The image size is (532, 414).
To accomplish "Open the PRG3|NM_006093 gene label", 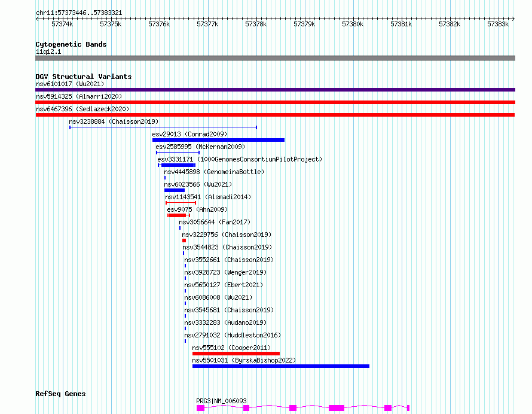I will [221, 401].
